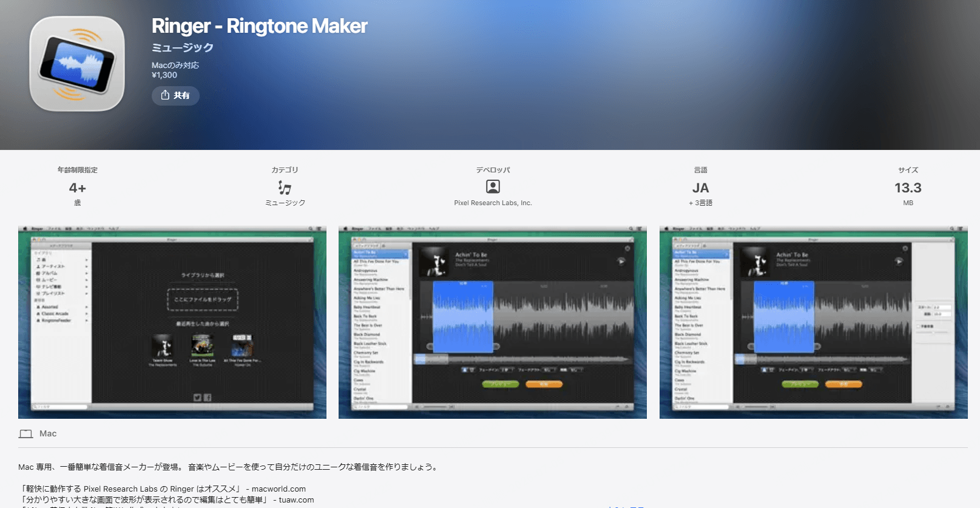Click the Mac platform label
980x508 pixels.
tap(48, 433)
